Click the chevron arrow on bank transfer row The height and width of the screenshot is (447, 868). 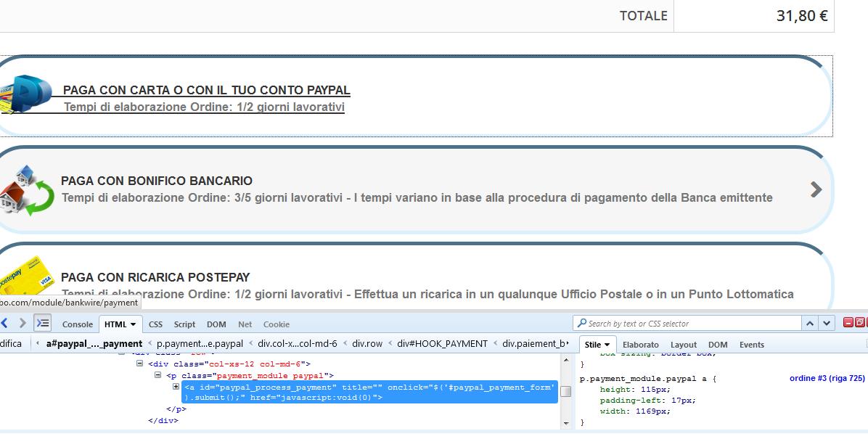pyautogui.click(x=816, y=189)
